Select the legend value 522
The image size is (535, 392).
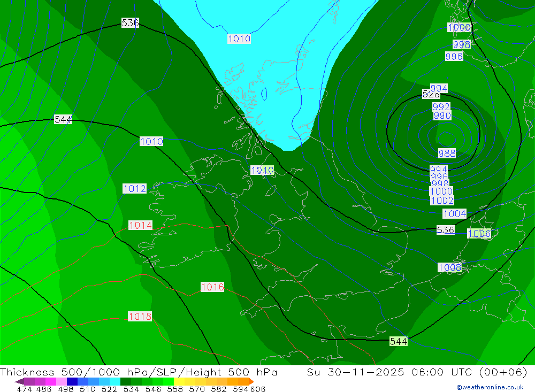pyautogui.click(x=109, y=389)
